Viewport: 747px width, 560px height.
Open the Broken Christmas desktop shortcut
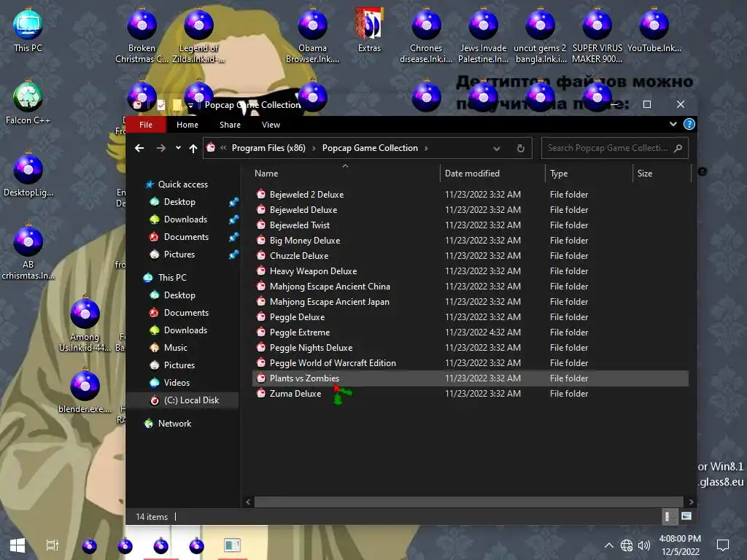[x=142, y=35]
